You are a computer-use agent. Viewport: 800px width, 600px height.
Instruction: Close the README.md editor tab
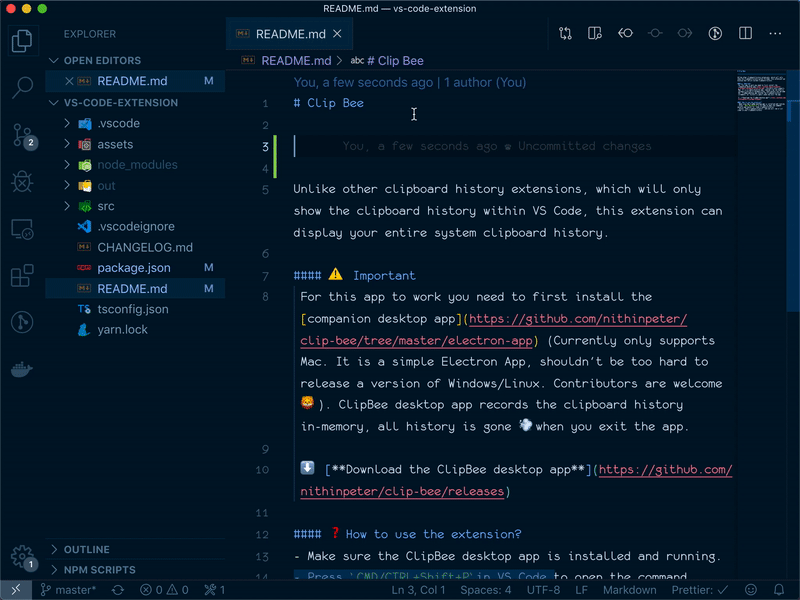click(x=337, y=34)
